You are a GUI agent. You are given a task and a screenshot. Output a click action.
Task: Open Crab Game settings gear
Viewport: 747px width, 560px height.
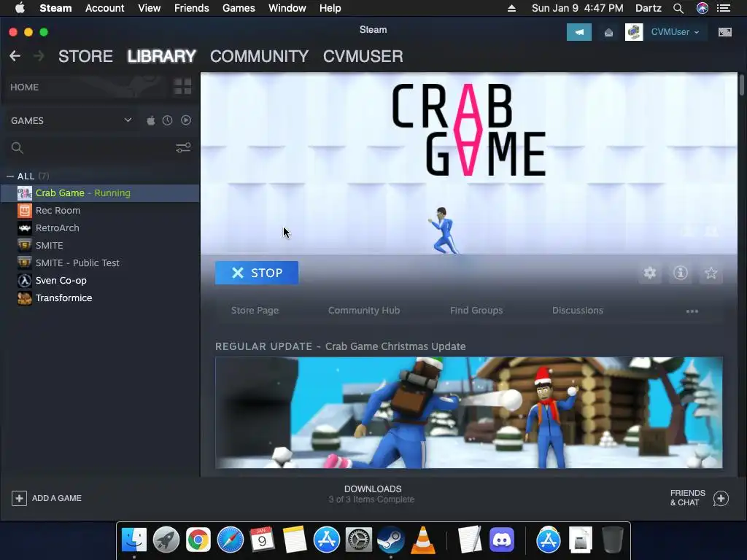coord(650,273)
